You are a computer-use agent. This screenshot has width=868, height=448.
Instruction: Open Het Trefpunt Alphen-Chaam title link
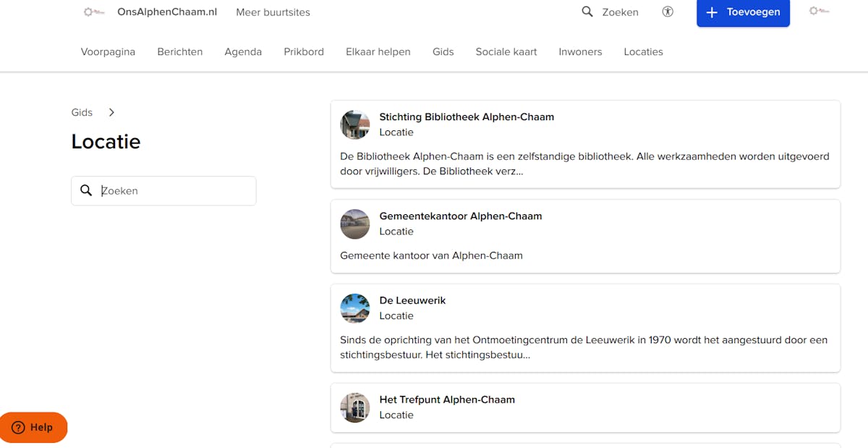[447, 400]
